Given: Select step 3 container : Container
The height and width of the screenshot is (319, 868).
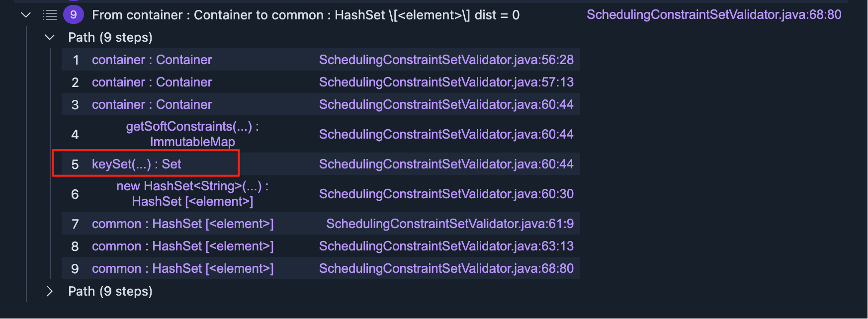Looking at the screenshot, I should (x=152, y=105).
